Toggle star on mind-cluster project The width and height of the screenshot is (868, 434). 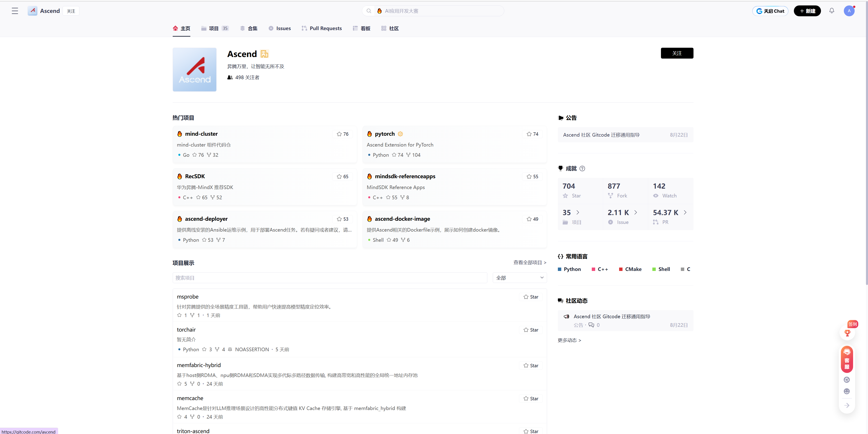click(x=343, y=134)
